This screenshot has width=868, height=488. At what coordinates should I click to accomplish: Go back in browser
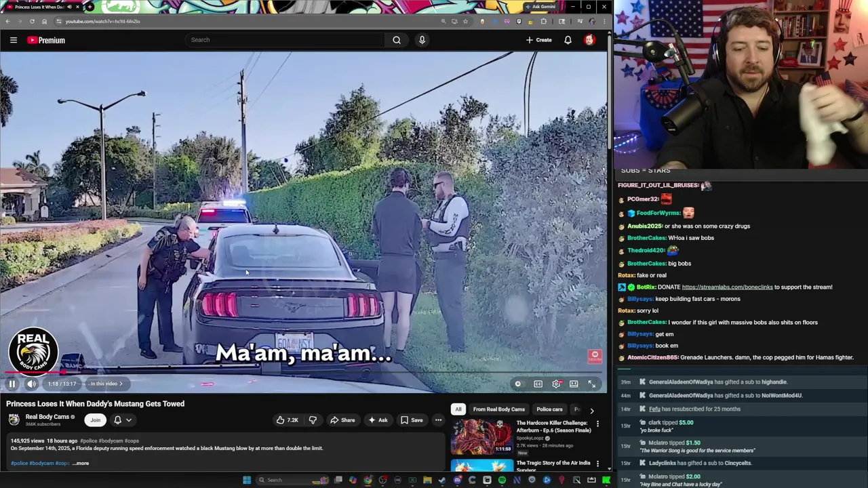[x=7, y=21]
